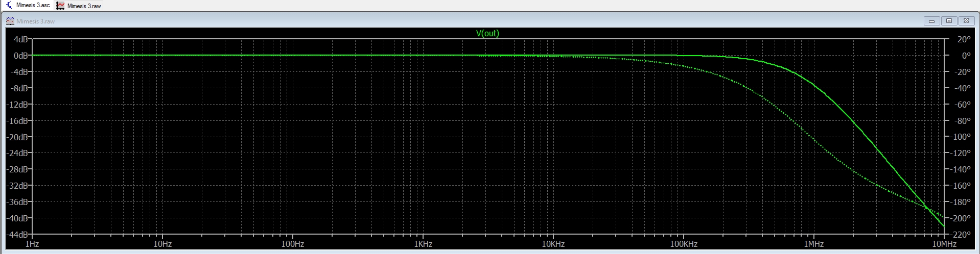Image resolution: width=980 pixels, height=254 pixels.
Task: Click the -80° phase axis label
Action: click(962, 121)
